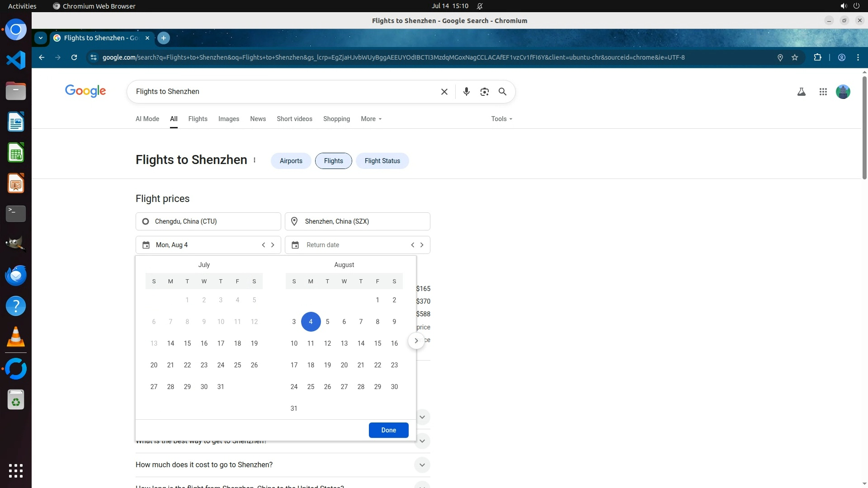Switch to the Images tab
The image size is (868, 488).
point(228,119)
